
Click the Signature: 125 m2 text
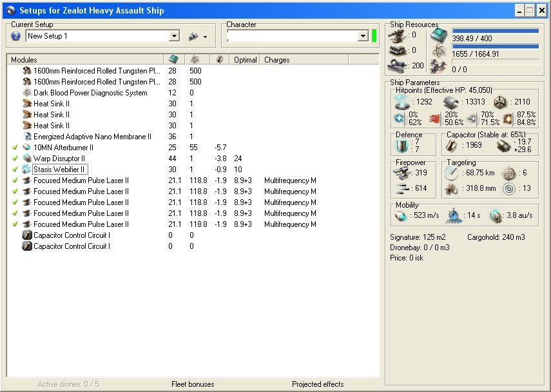(x=418, y=237)
